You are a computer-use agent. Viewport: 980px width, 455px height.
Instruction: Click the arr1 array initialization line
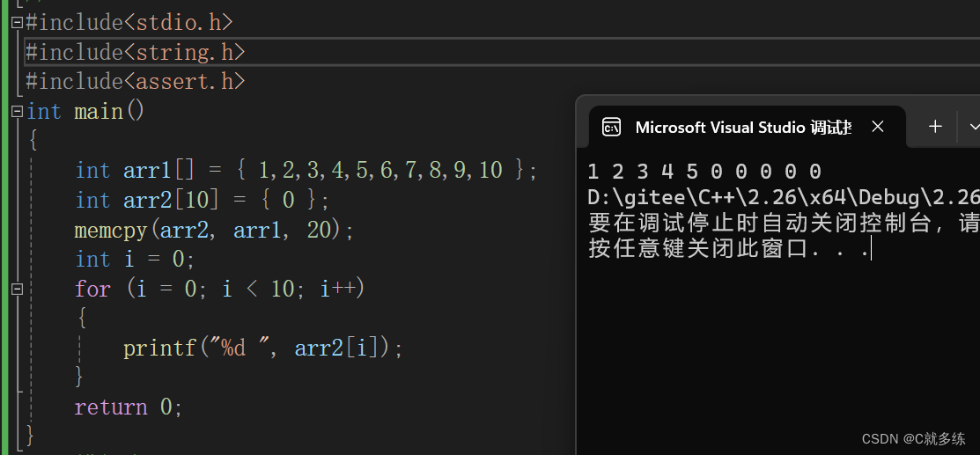306,170
